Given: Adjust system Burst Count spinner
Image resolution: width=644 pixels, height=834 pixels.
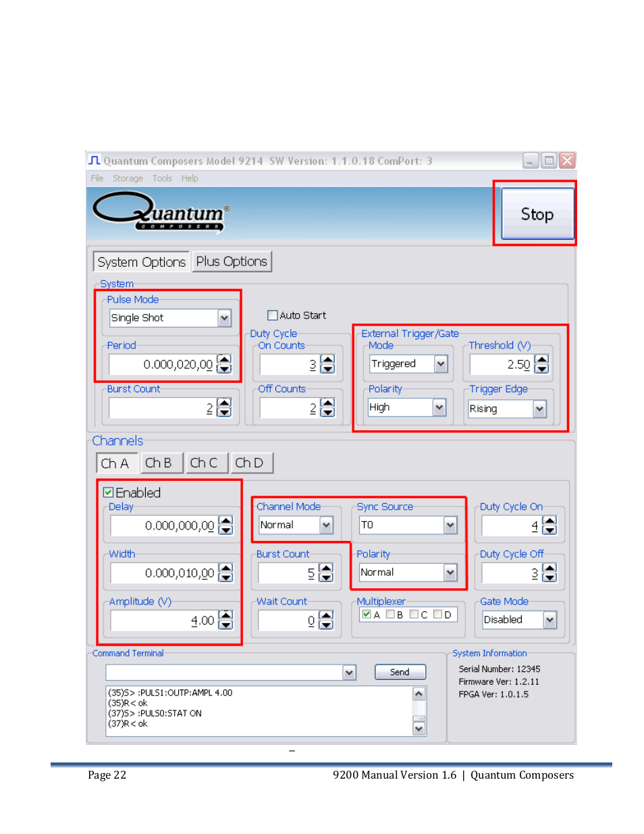Looking at the screenshot, I should click(x=224, y=408).
